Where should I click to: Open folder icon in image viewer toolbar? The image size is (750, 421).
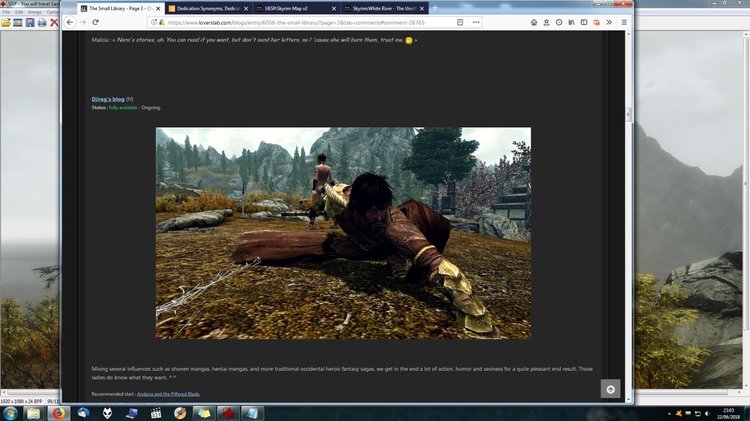coord(6,22)
